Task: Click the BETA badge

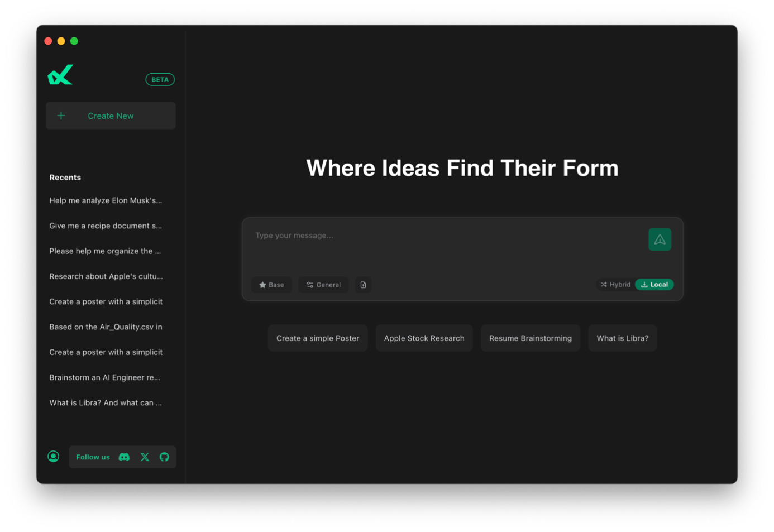Action: [160, 80]
